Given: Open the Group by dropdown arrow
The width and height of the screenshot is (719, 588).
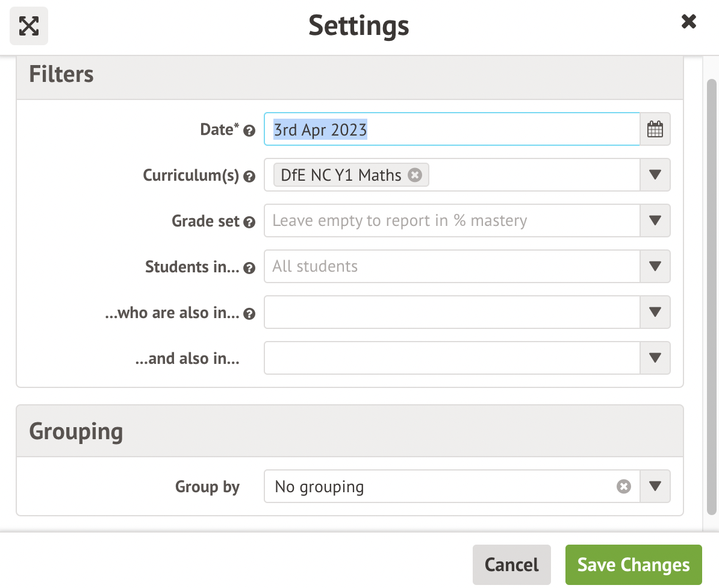Looking at the screenshot, I should tap(655, 486).
